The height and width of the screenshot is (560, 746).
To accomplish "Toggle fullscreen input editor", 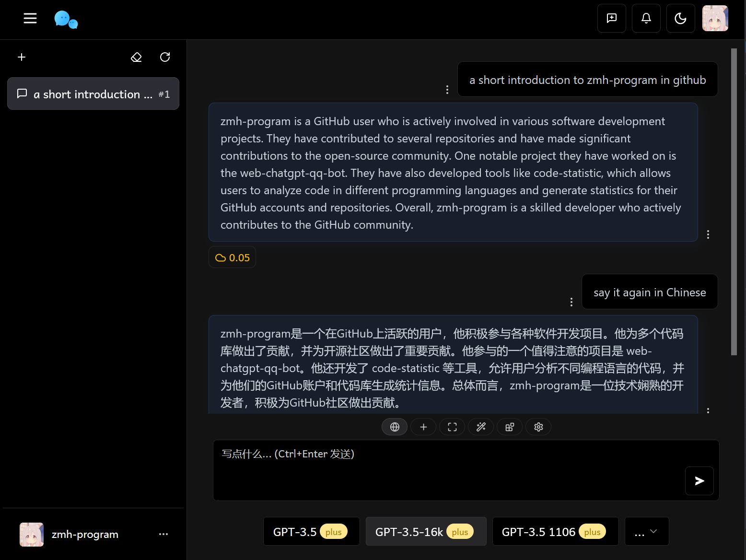I will tap(452, 427).
